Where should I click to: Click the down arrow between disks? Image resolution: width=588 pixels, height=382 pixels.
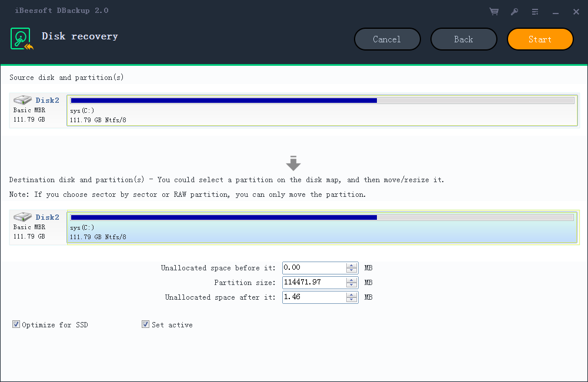coord(293,163)
